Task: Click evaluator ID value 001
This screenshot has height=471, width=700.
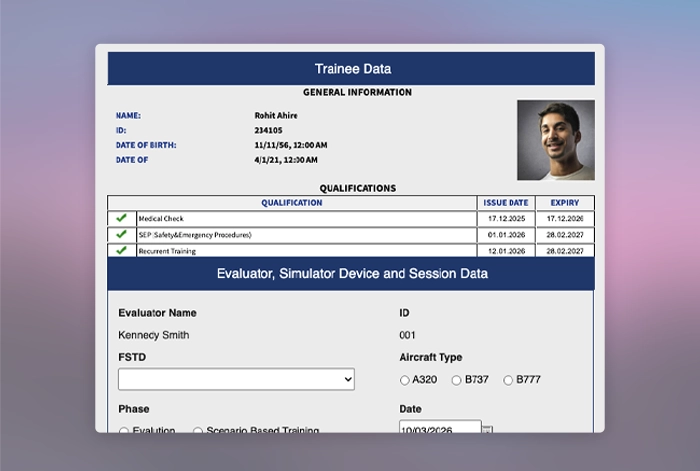Action: pyautogui.click(x=407, y=335)
